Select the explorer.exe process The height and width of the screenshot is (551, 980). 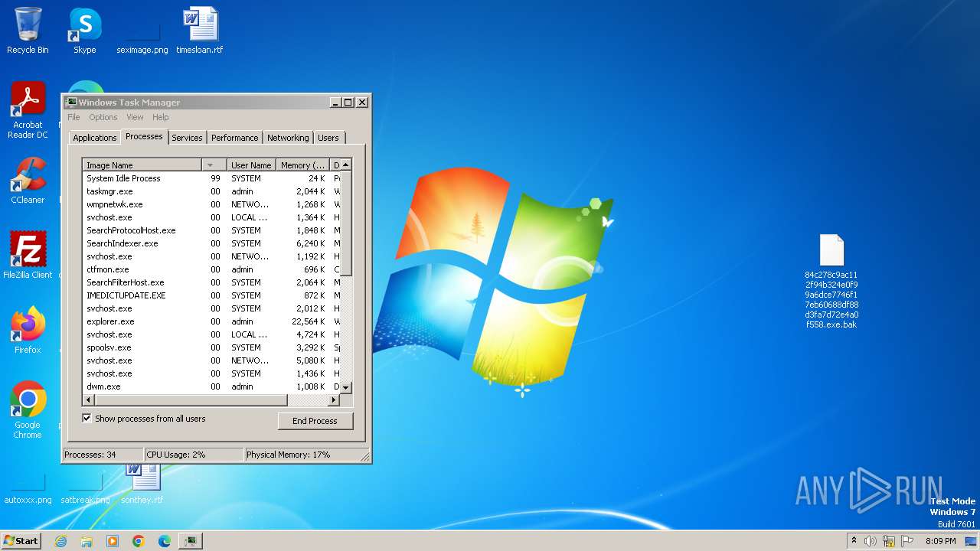point(211,321)
